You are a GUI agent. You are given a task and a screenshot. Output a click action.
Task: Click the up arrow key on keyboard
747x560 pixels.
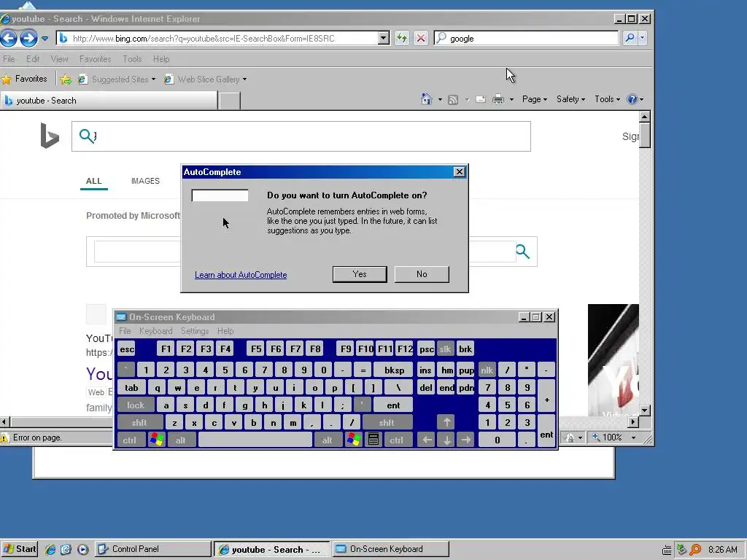point(446,422)
